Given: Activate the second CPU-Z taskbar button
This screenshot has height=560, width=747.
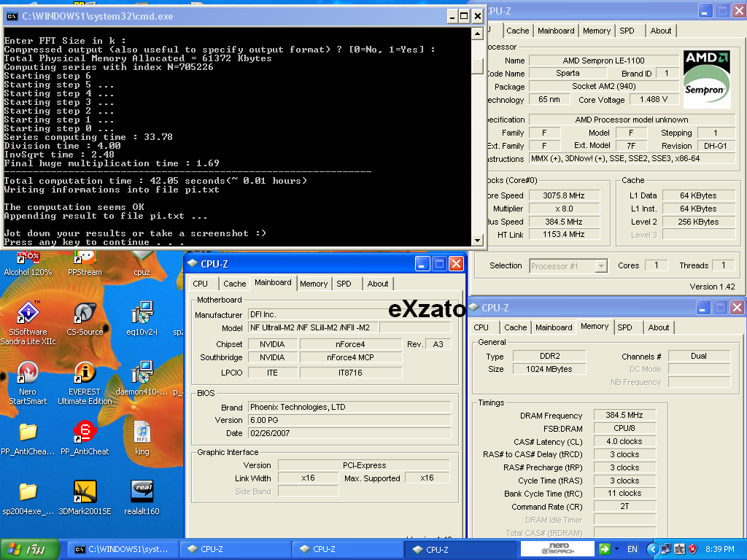Looking at the screenshot, I should [347, 549].
